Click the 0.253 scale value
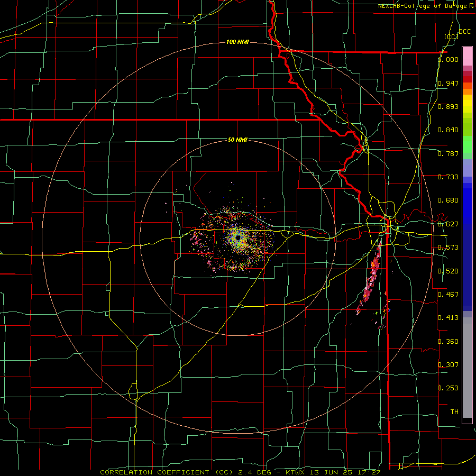Screen dimensions: 476x476 click(x=448, y=388)
